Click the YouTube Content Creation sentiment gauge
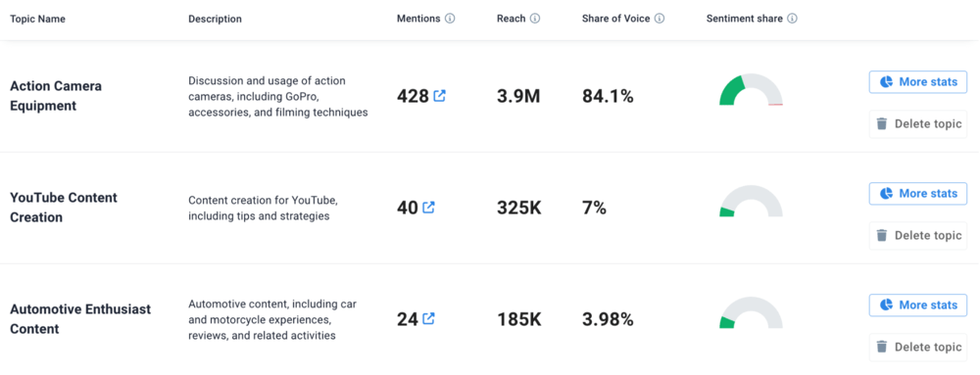This screenshot has height=375, width=980. pyautogui.click(x=751, y=202)
